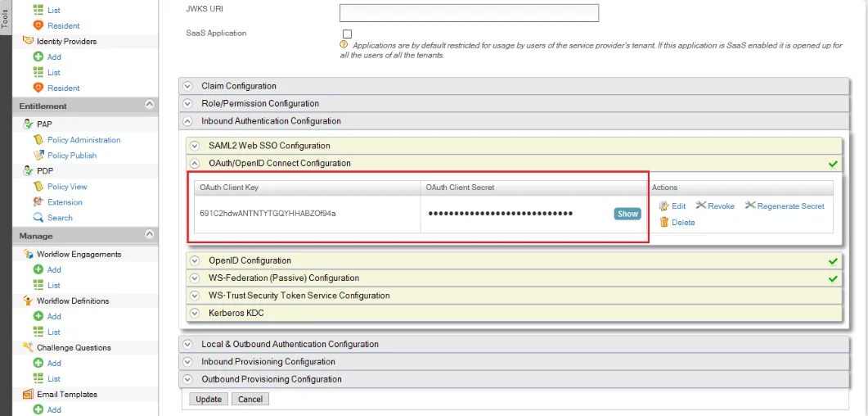
Task: Open List link under Workflow Definitions
Action: coord(54,332)
